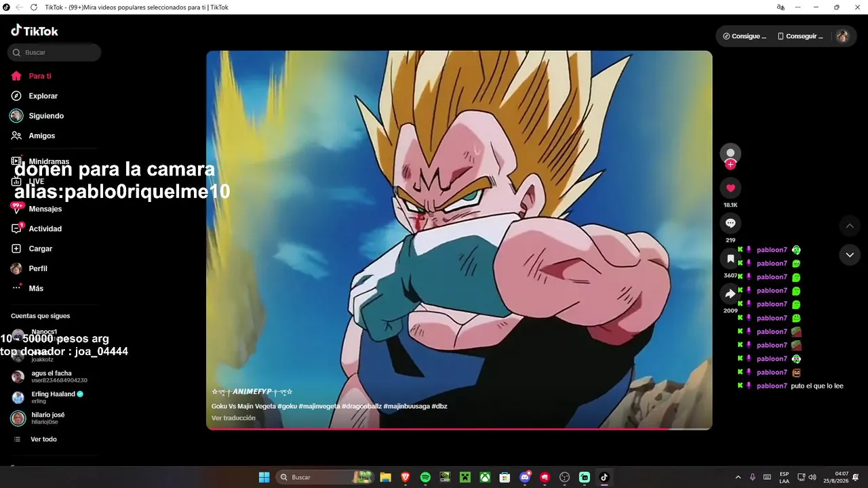The image size is (868, 488).
Task: Go back with the browser back arrow
Action: click(x=18, y=7)
